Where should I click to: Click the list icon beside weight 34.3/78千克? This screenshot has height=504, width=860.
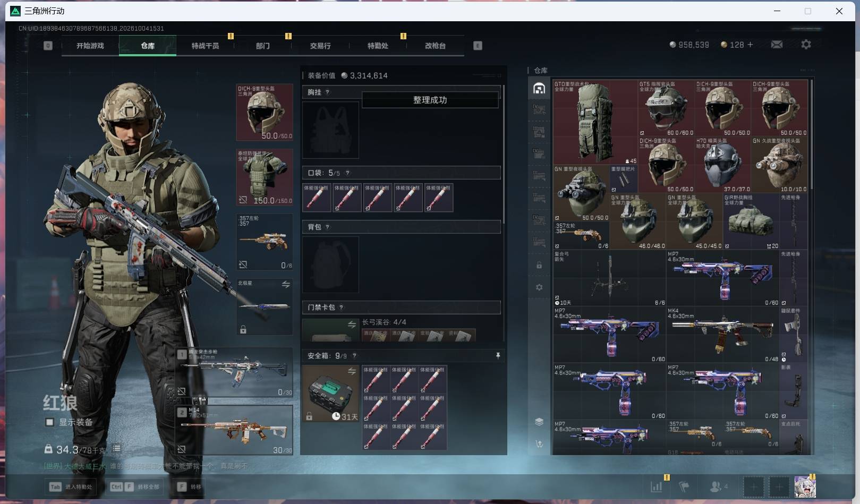116,449
